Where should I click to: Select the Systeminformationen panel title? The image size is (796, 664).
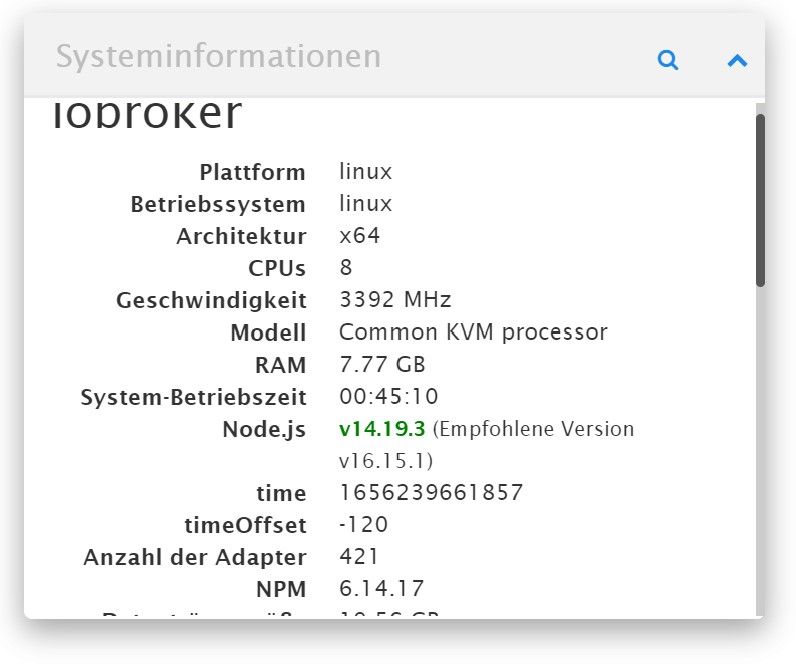(218, 56)
